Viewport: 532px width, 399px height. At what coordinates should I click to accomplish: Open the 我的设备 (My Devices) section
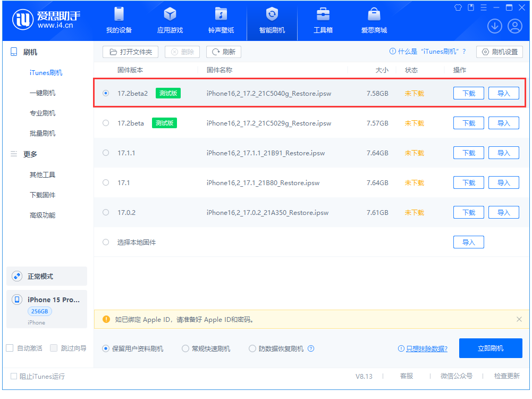click(119, 21)
